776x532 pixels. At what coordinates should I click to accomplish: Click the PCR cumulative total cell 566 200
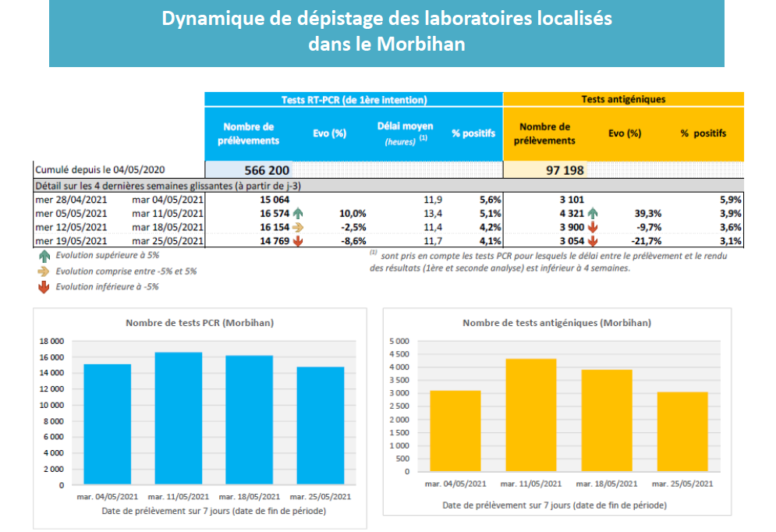tap(250, 170)
